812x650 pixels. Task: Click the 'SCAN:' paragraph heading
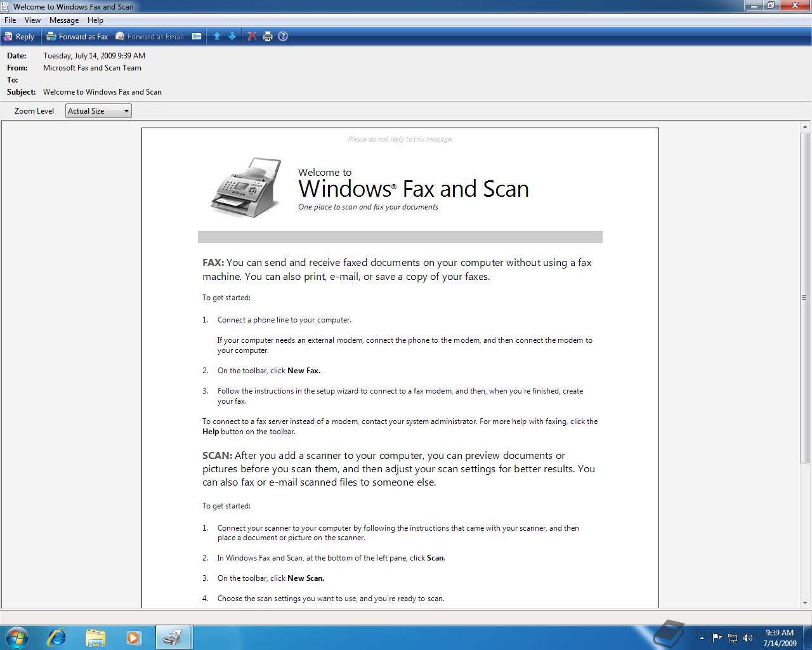[x=218, y=456]
